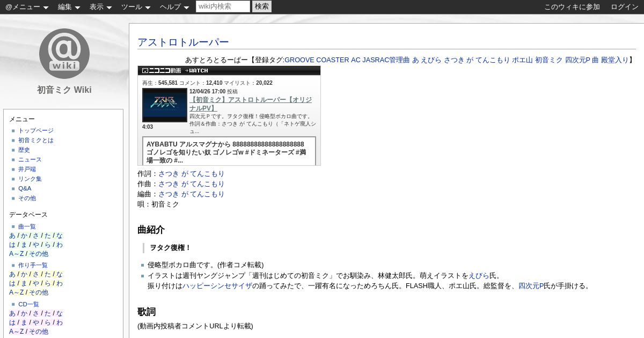Open 井戸端 sidebar link

27,169
